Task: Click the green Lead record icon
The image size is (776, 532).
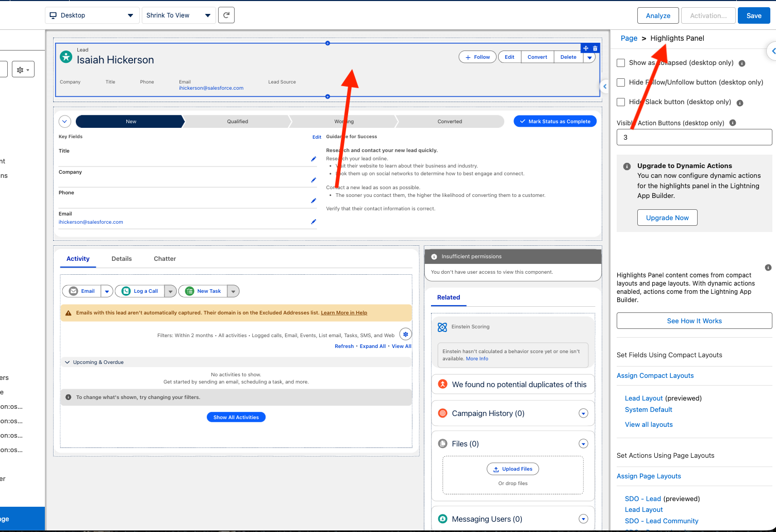Action: 66,57
